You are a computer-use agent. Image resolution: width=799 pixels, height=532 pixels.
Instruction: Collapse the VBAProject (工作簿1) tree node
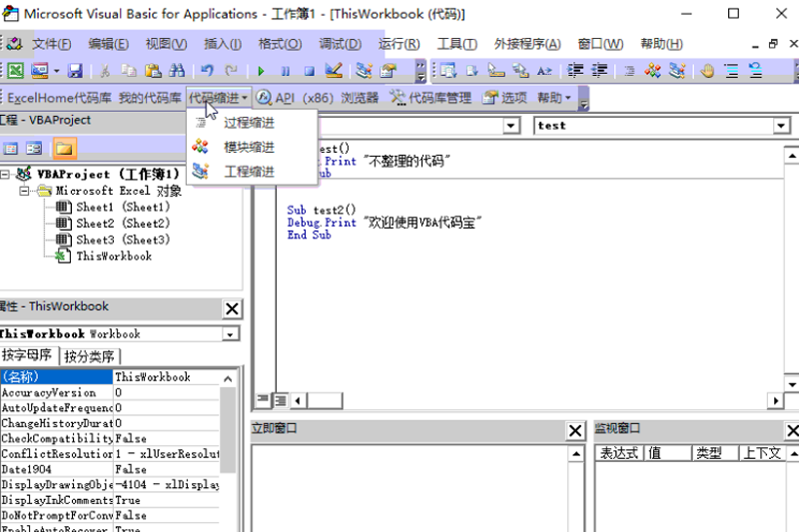pos(5,175)
